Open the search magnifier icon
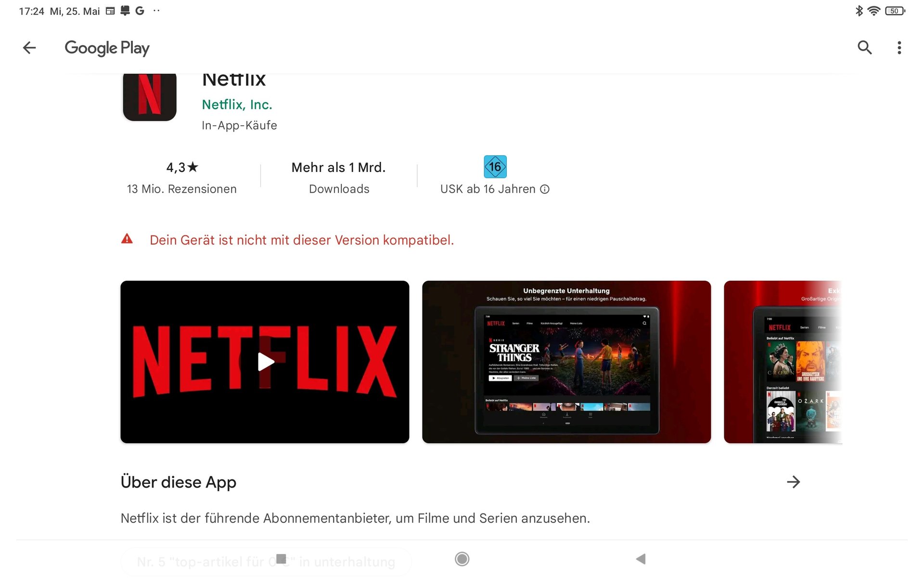Screen dimensions: 924x578 coord(864,48)
